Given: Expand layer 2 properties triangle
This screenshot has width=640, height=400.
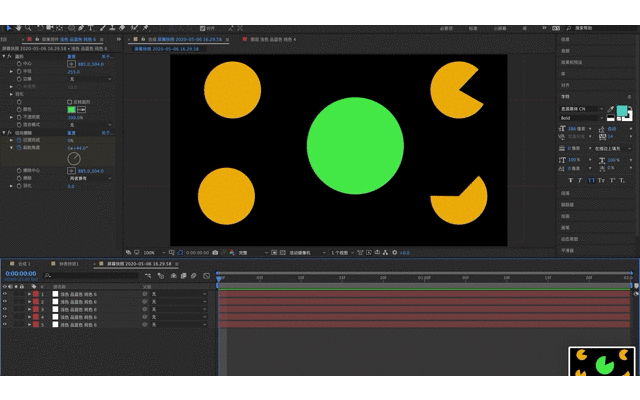Looking at the screenshot, I should 29,302.
